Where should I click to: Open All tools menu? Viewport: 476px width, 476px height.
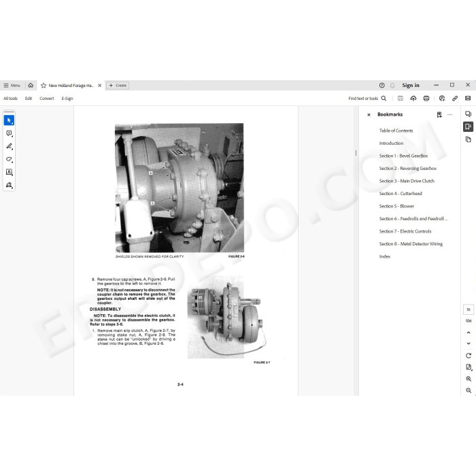click(11, 99)
